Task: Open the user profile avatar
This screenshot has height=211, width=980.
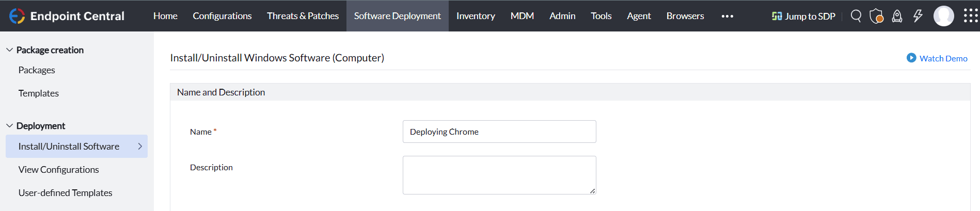Action: pyautogui.click(x=943, y=16)
